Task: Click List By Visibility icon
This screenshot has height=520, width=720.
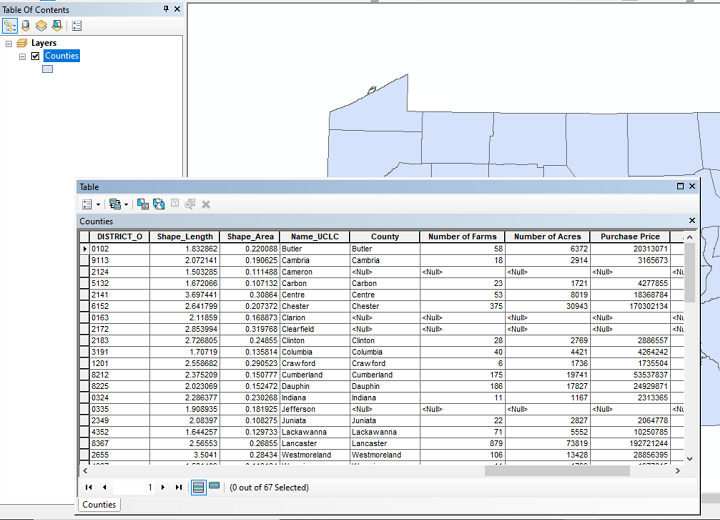Action: [40, 25]
